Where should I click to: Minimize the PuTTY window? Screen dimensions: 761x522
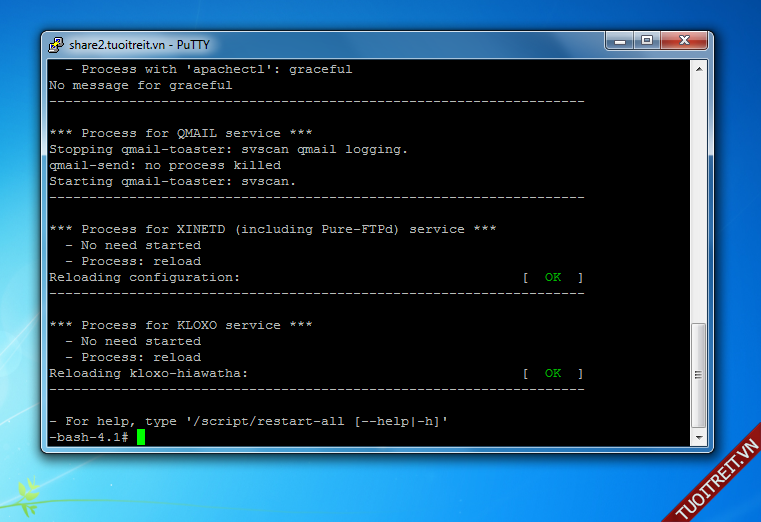coord(618,41)
